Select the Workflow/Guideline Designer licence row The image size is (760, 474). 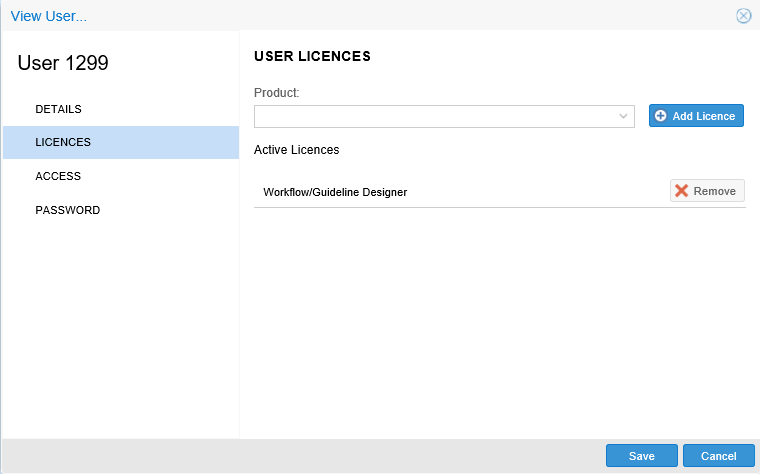pos(335,191)
